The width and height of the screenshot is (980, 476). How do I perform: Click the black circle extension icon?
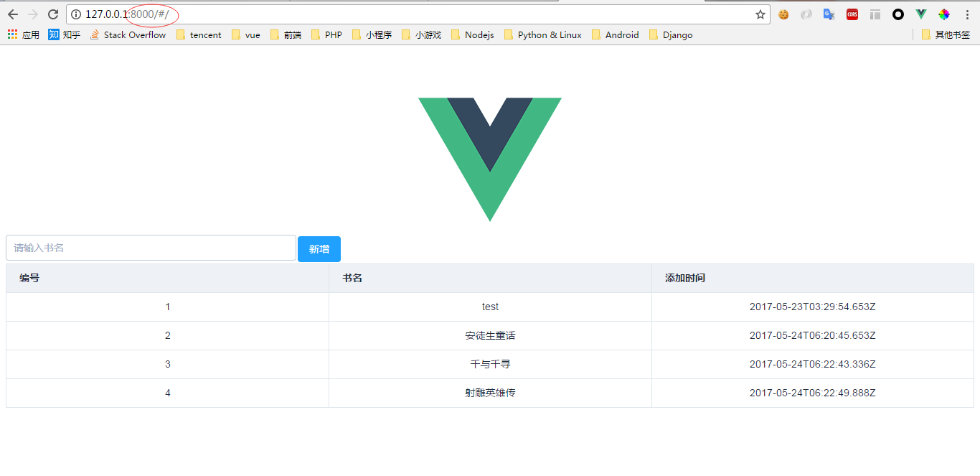[897, 14]
